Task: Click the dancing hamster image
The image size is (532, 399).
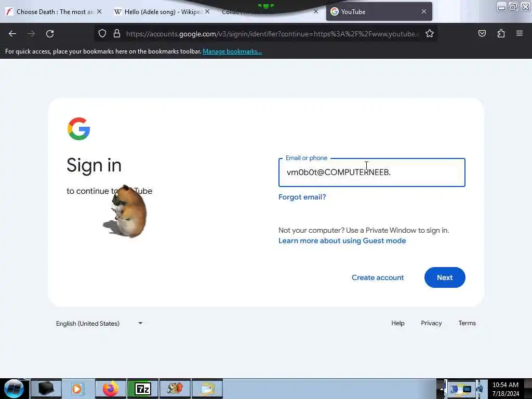Action: click(x=125, y=211)
